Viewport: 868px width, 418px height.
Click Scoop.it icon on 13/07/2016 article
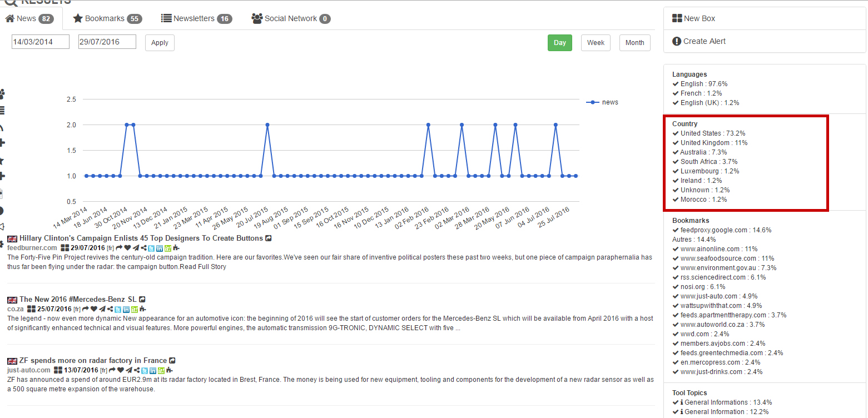click(161, 371)
